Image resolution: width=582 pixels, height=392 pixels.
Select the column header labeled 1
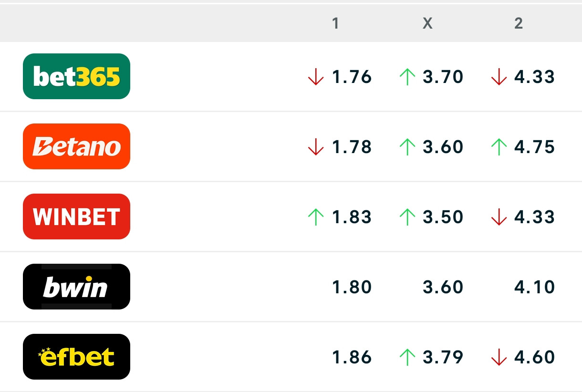point(335,22)
